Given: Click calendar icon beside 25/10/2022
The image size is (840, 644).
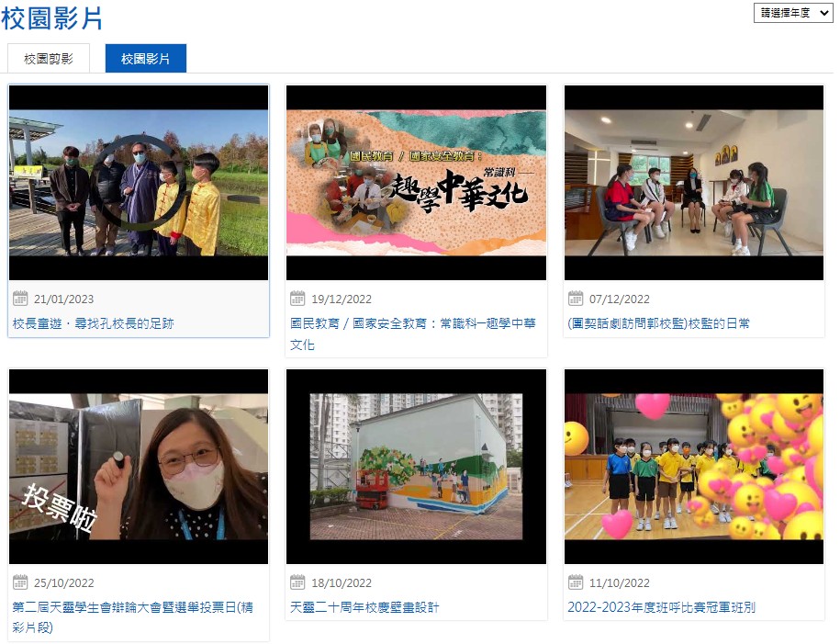Looking at the screenshot, I should pyautogui.click(x=20, y=582).
